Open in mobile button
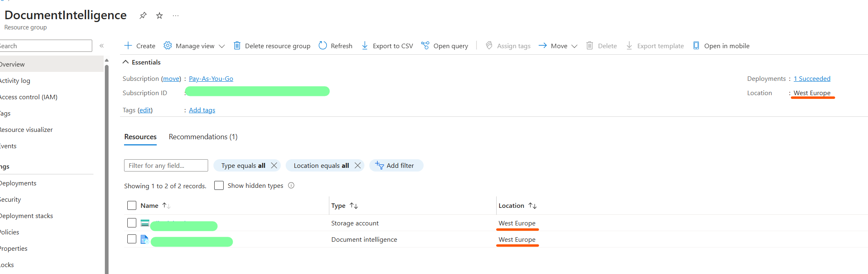The width and height of the screenshot is (868, 274). pyautogui.click(x=721, y=46)
